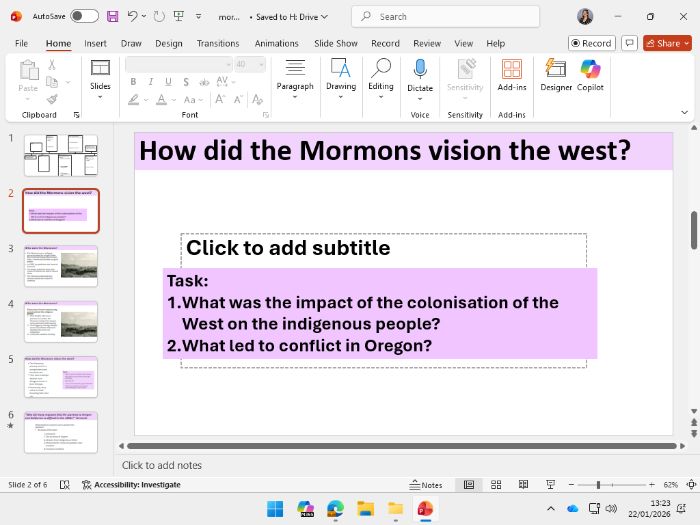Toggle Underline formatting
Screen dimensions: 700x525
168,82
